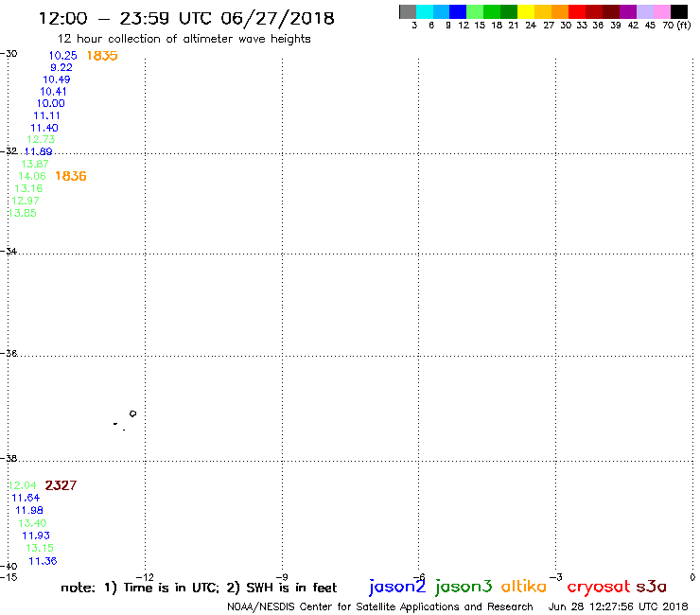Select the cyan swatch in the wave height legend
The width and height of the screenshot is (700, 615).
425,11
